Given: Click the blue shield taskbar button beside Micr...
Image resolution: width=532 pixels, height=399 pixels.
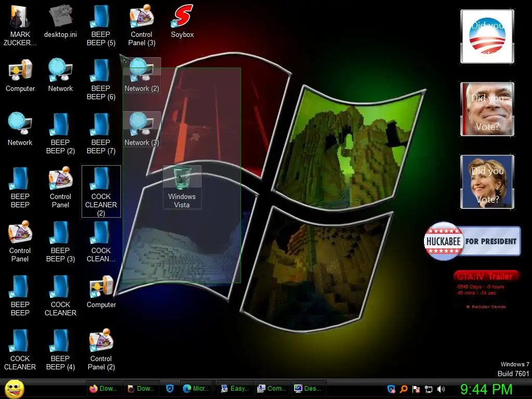Looking at the screenshot, I should tap(170, 389).
